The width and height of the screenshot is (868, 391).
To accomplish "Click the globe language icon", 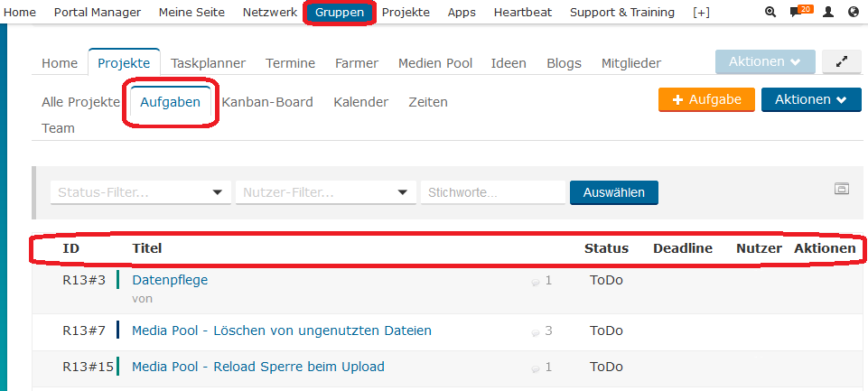I will click(x=853, y=12).
